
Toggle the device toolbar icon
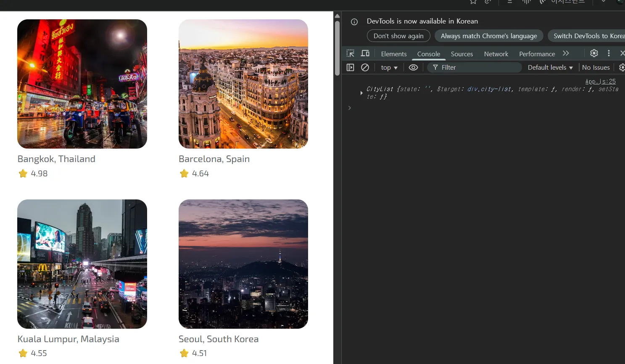point(365,53)
